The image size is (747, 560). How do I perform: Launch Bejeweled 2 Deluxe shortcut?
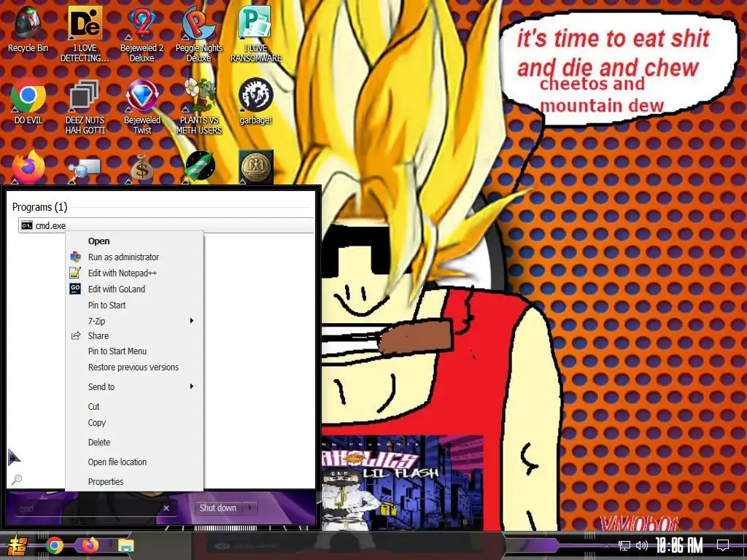pyautogui.click(x=142, y=34)
